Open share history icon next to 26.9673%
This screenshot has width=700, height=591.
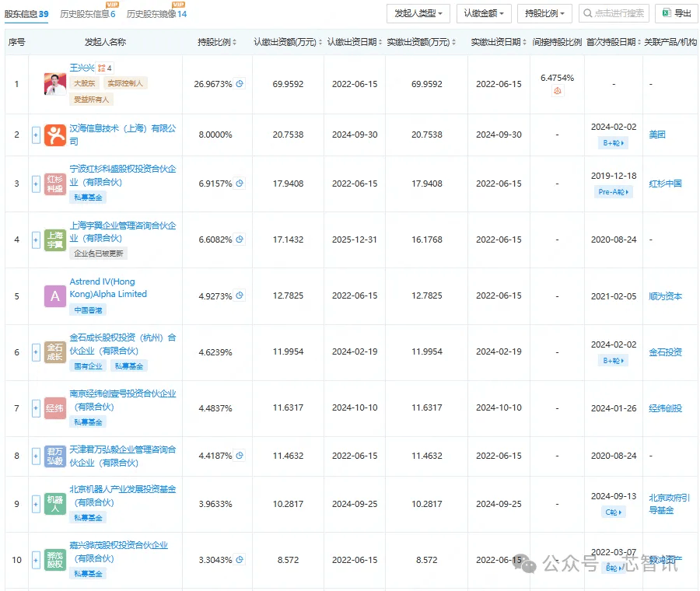pos(240,83)
